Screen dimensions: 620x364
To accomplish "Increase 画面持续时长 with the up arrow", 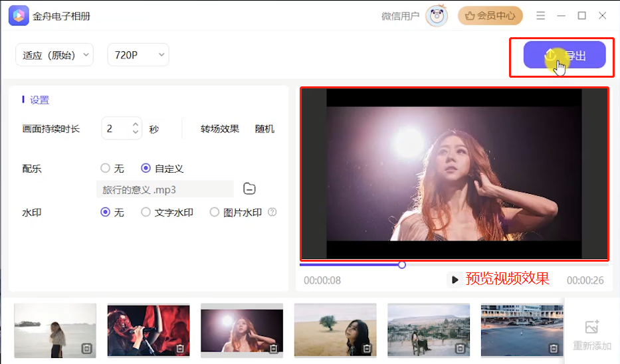I will point(136,124).
